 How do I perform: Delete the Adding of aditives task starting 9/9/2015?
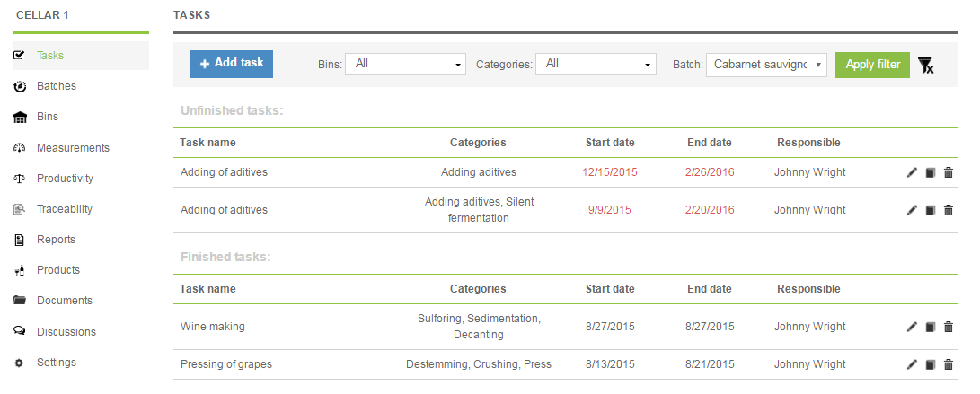tap(948, 210)
